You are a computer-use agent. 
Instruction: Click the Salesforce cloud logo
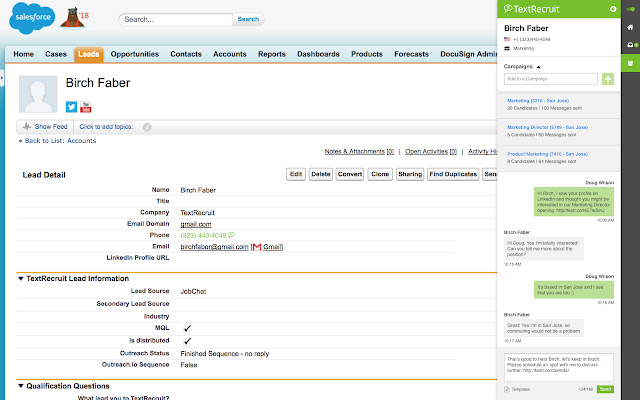pyautogui.click(x=32, y=18)
